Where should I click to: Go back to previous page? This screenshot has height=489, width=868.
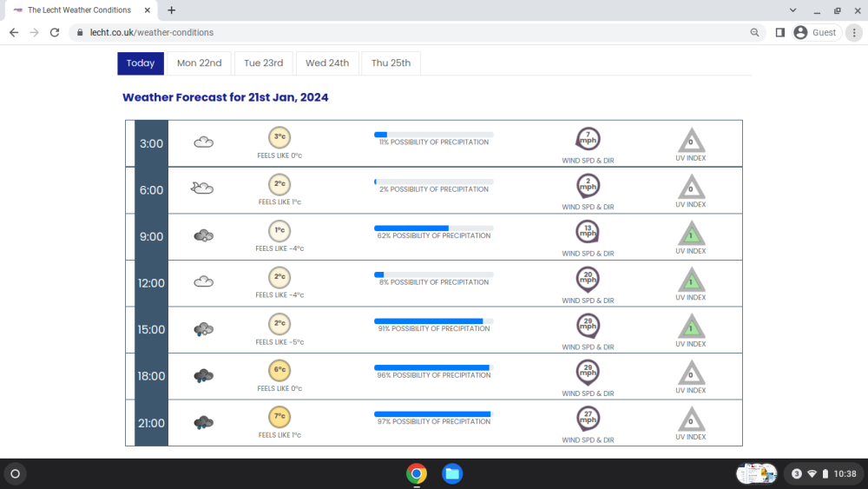(14, 33)
